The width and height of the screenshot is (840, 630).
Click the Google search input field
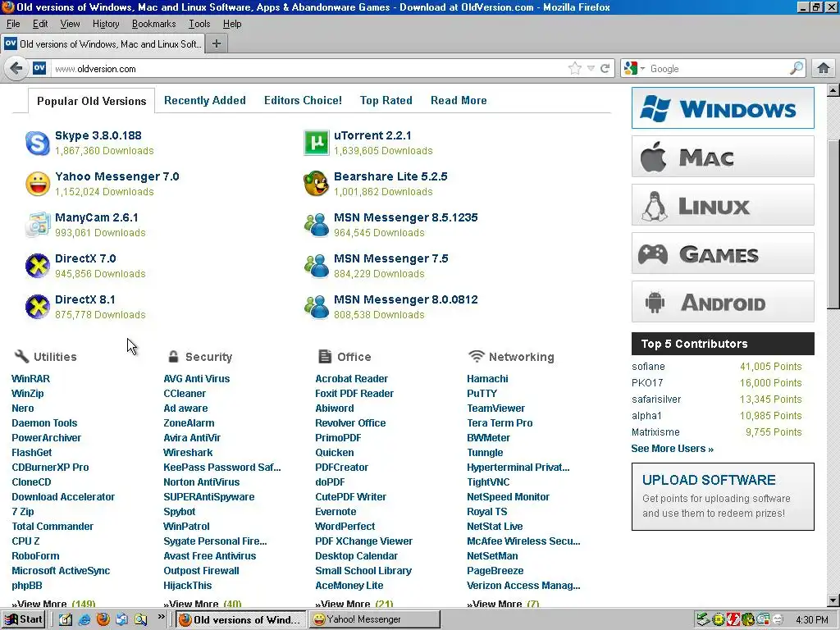pyautogui.click(x=719, y=69)
